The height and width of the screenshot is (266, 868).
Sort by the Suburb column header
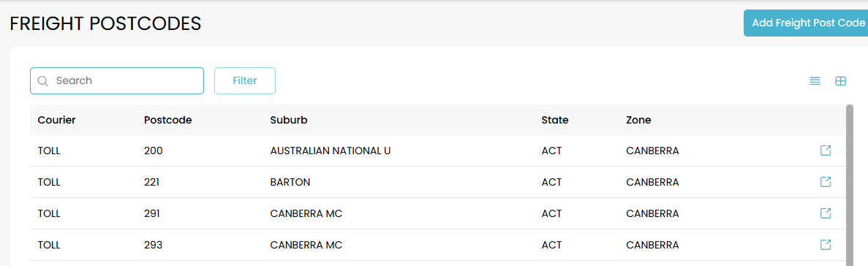[x=289, y=120]
